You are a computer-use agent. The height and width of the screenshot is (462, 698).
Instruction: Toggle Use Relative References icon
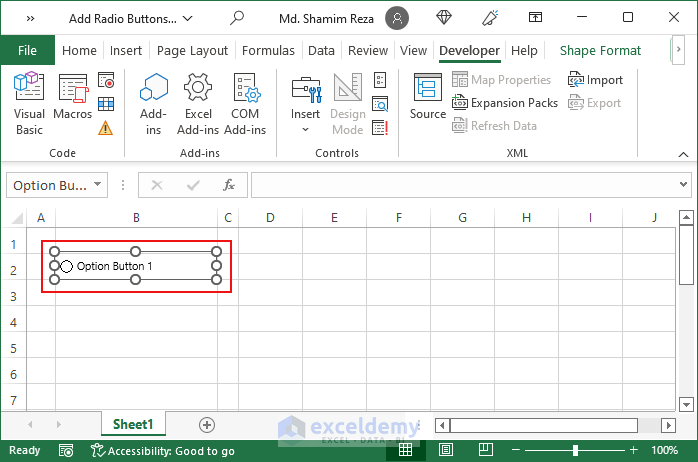tap(106, 104)
